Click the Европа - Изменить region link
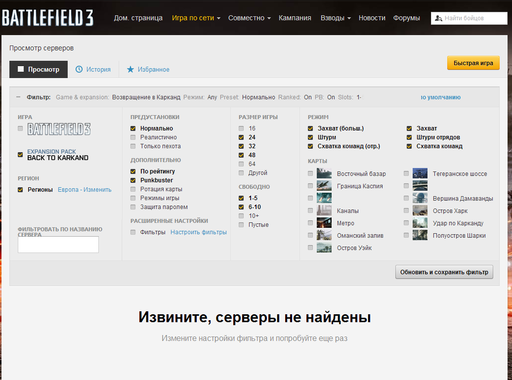 85,190
